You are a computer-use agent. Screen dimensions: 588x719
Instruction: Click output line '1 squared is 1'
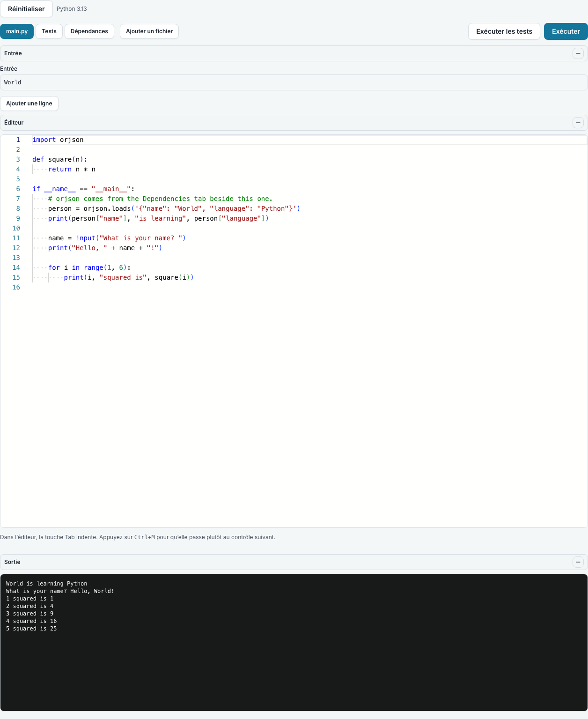coord(29,599)
